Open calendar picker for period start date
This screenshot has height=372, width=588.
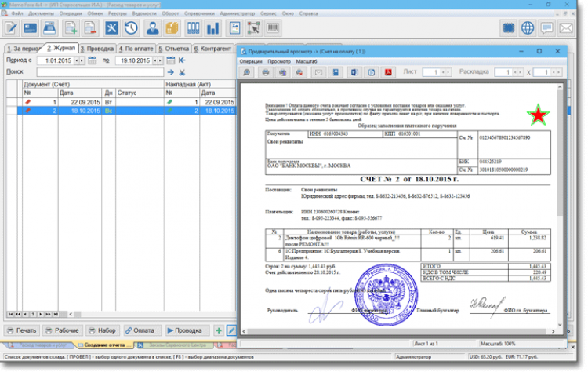point(93,60)
